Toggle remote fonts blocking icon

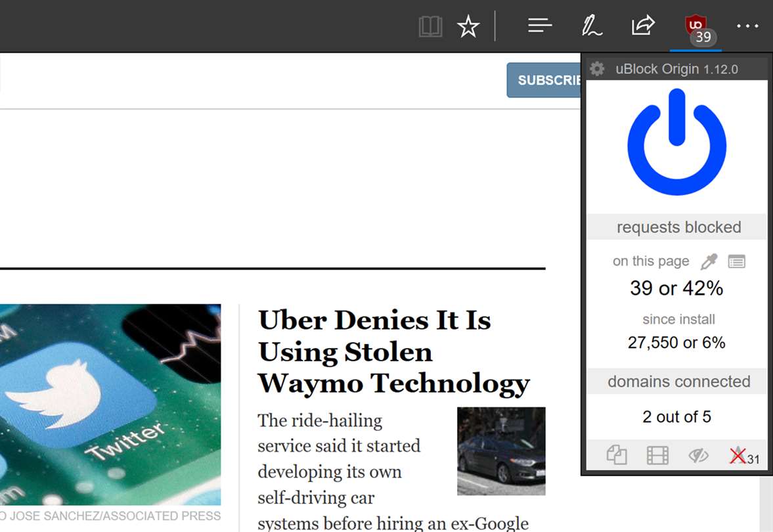(738, 455)
